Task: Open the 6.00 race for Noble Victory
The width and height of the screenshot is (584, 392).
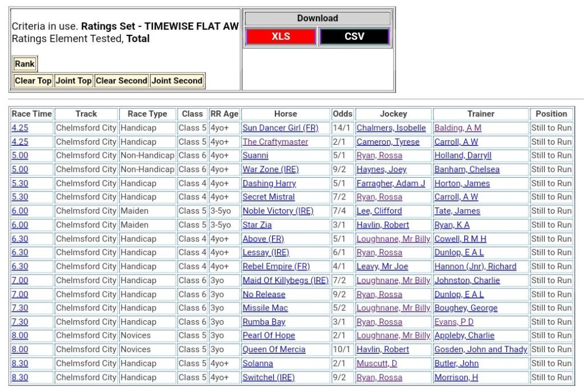Action: coord(19,211)
